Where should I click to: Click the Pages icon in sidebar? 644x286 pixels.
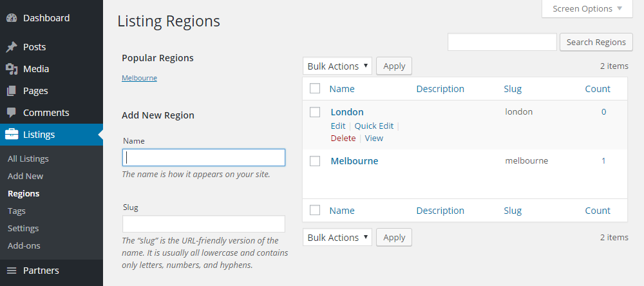[x=12, y=91]
